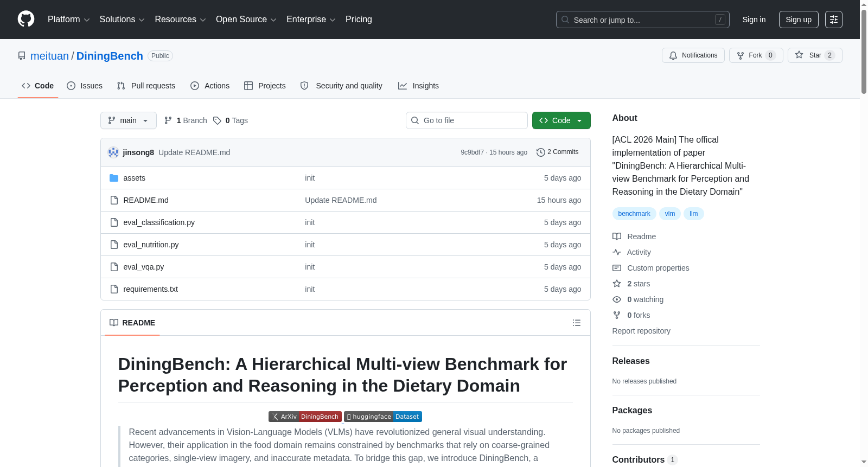
Task: Click the ArXiv DiningBench badge
Action: 305,417
